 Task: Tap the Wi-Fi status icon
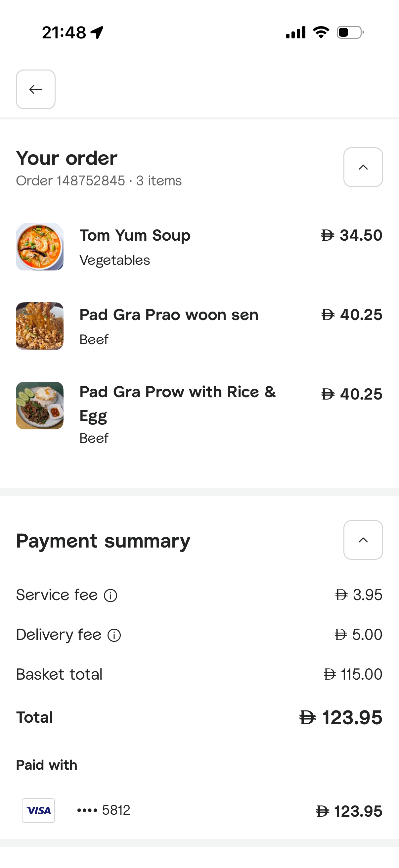point(321,32)
